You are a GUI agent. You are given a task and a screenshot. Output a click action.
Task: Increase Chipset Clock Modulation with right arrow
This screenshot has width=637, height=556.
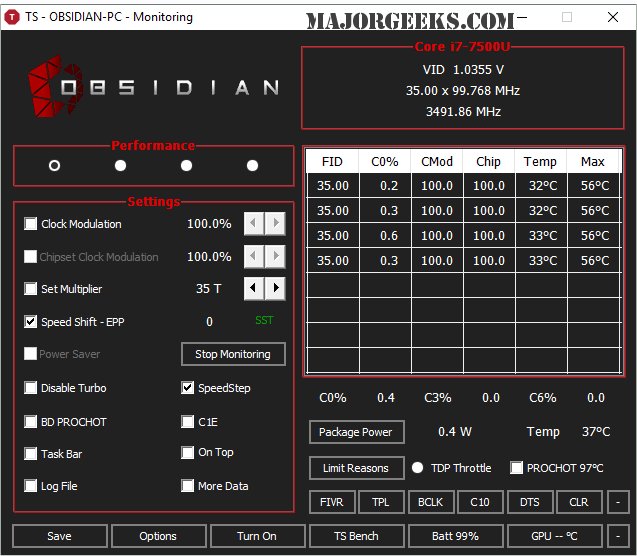275,256
